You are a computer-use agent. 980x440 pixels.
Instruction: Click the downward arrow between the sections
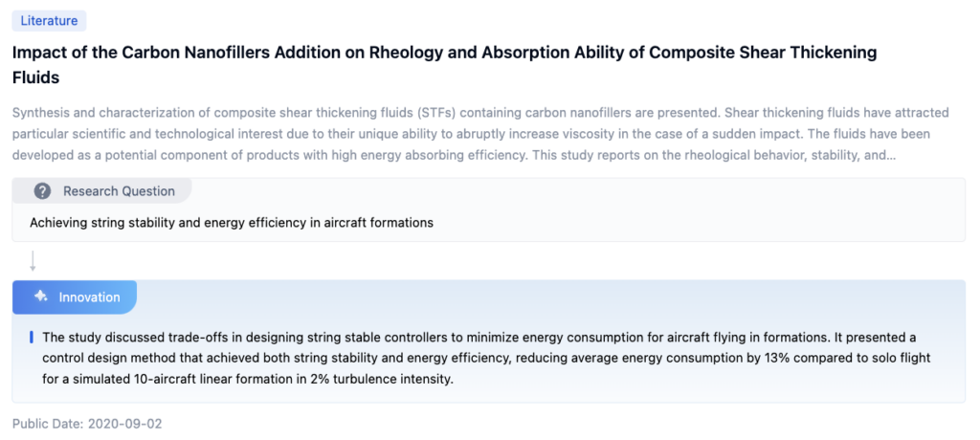pos(33,261)
